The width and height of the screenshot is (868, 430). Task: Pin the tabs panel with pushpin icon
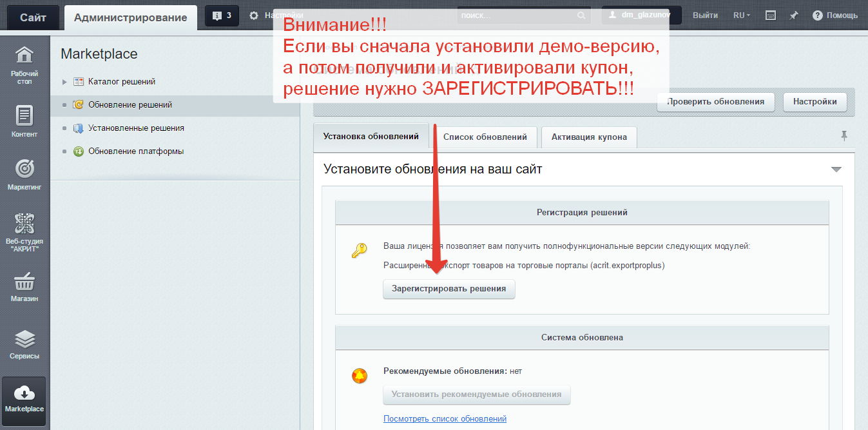(844, 135)
